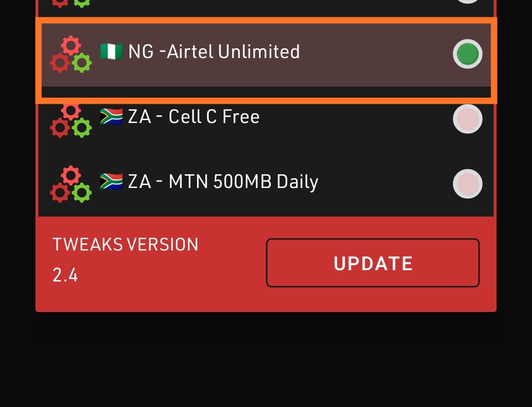This screenshot has width=532, height=407.
Task: Click the South African flag beside MTN 500MB Daily
Action: pyautogui.click(x=111, y=181)
